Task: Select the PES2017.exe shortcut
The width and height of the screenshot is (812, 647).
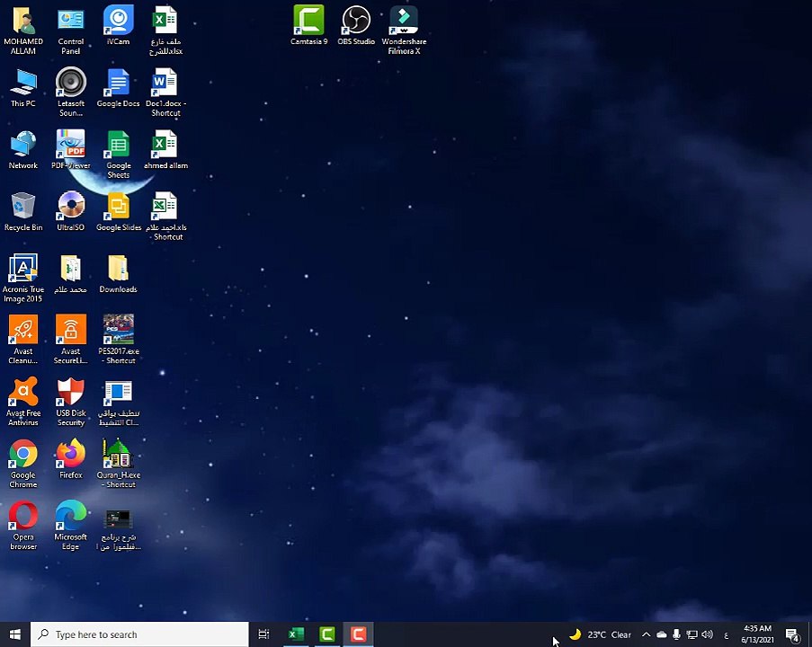Action: point(118,340)
